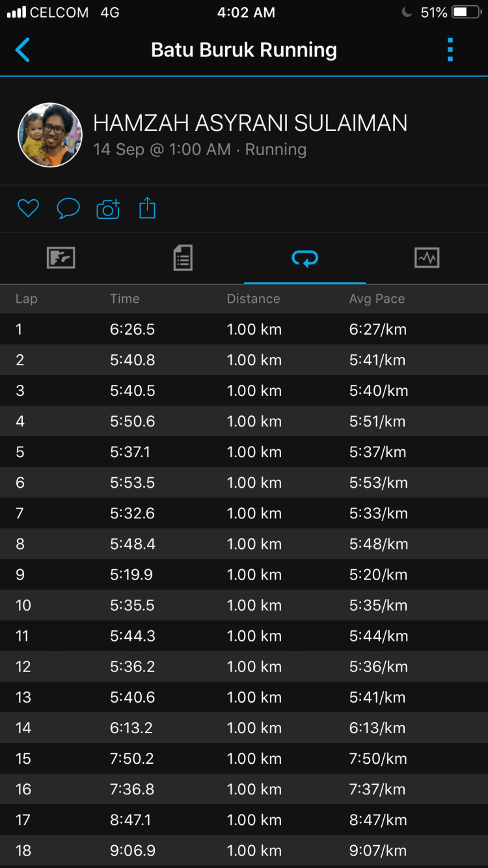488x868 pixels.
Task: Open the three-dot more options menu
Action: click(x=450, y=50)
